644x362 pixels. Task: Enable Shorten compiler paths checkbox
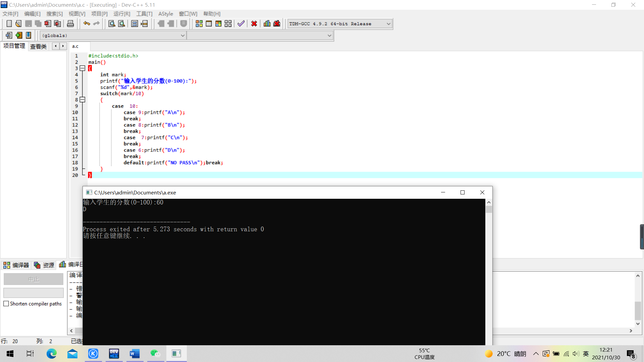pos(6,304)
